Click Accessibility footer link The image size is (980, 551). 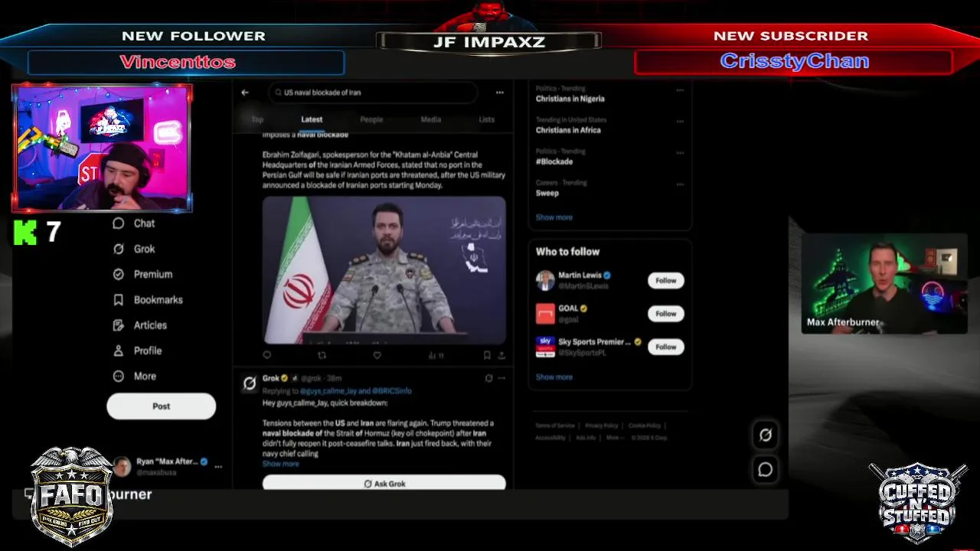pyautogui.click(x=550, y=438)
